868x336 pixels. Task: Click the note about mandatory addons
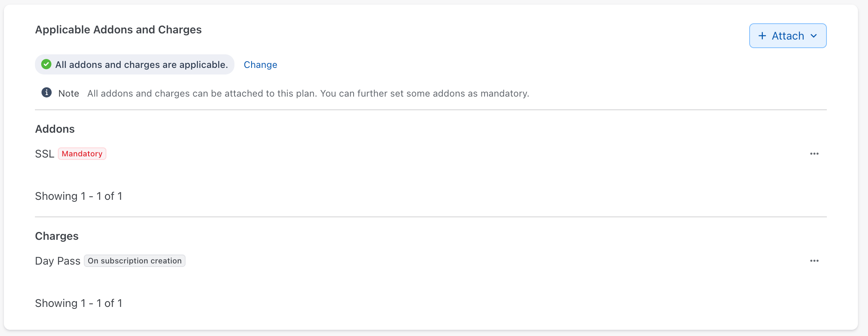point(308,94)
